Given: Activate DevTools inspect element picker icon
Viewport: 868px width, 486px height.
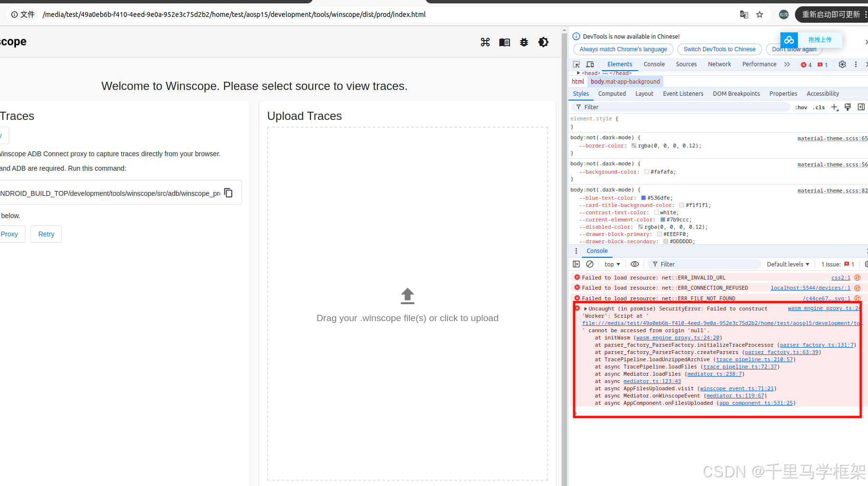Looking at the screenshot, I should coord(576,64).
